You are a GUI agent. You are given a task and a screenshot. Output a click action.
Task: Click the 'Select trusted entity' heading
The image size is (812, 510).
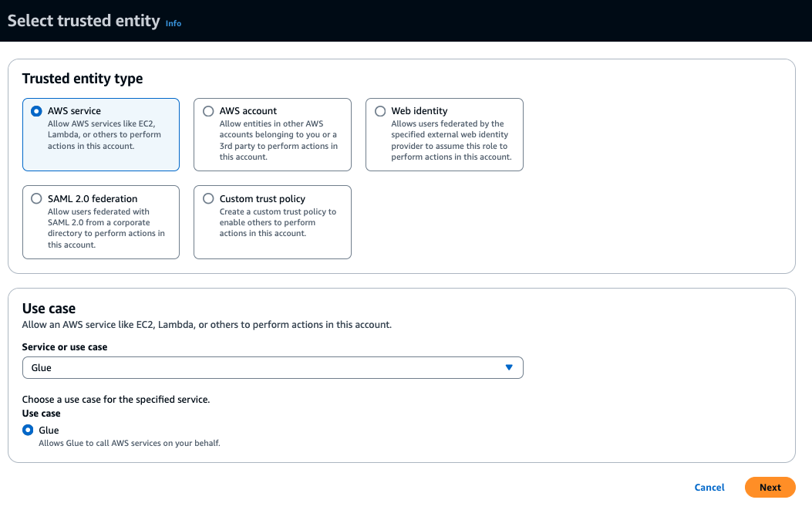[84, 21]
